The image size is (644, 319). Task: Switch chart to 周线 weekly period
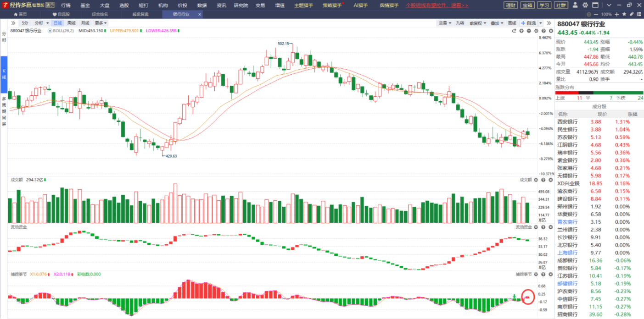tap(71, 23)
